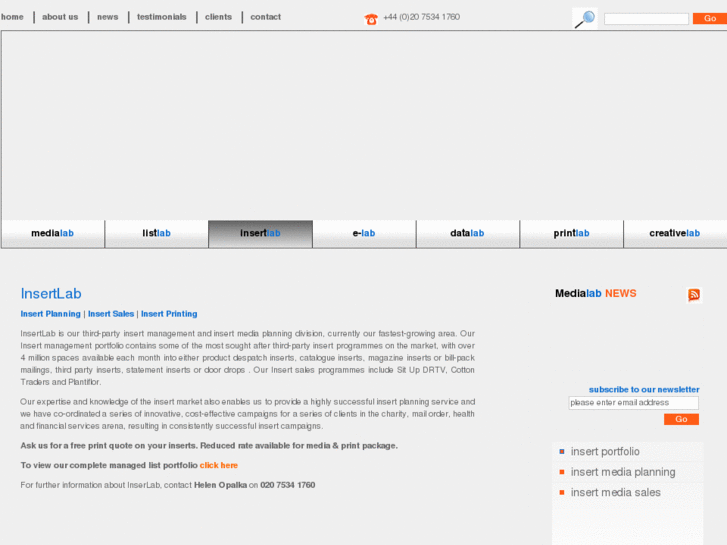
Task: Click the free print quote sentence
Action: pyautogui.click(x=209, y=446)
